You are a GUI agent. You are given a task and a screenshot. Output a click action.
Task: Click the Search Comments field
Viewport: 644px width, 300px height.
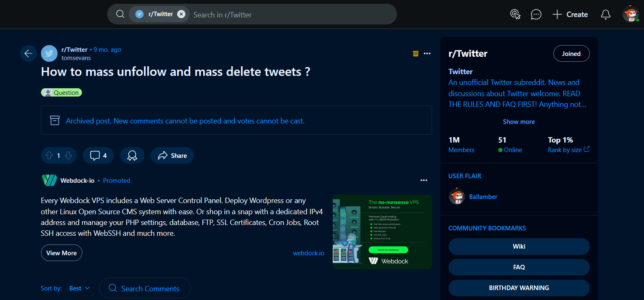145,288
